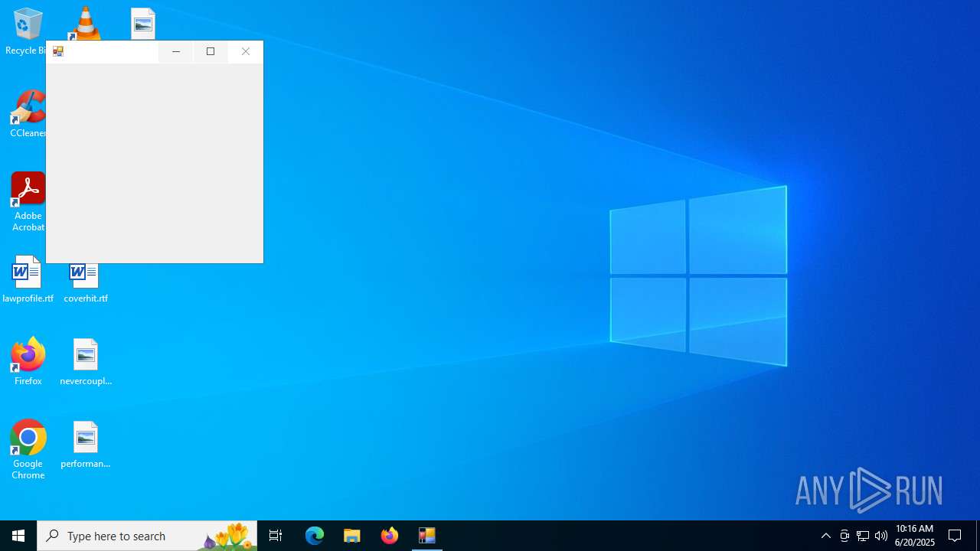
Task: Minimize the small blank window
Action: click(x=176, y=51)
